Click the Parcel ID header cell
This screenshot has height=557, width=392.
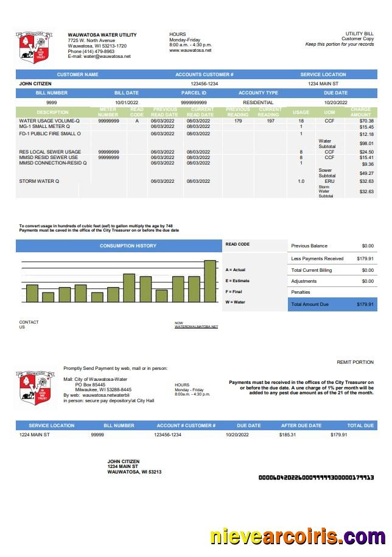194,93
